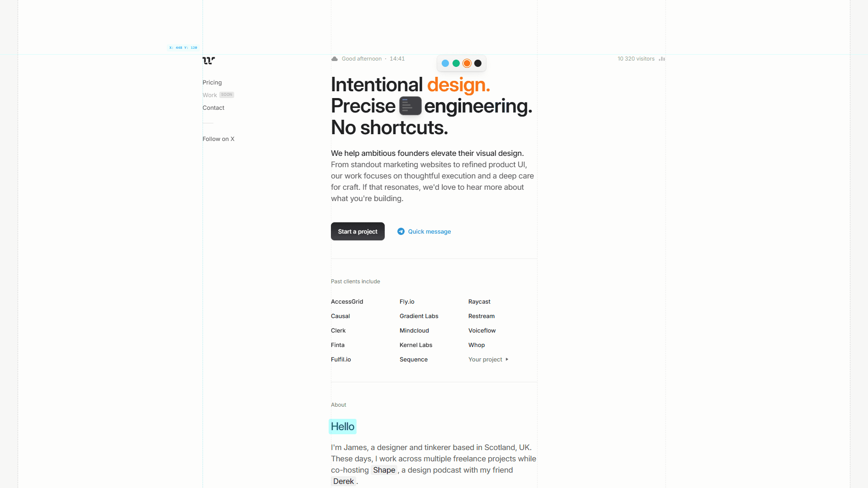The width and height of the screenshot is (868, 488).
Task: Click the arrow icon after 'Your project'
Action: [x=507, y=359]
